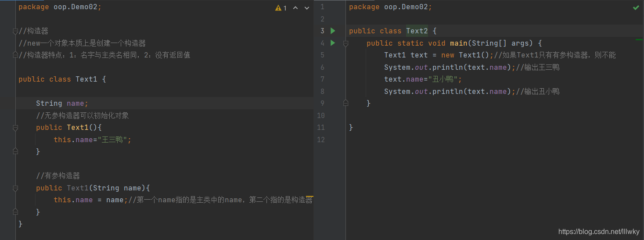Viewport: 644px width, 240px height.
Task: Run class Text2 via gutter icon on line 3
Action: pos(333,31)
